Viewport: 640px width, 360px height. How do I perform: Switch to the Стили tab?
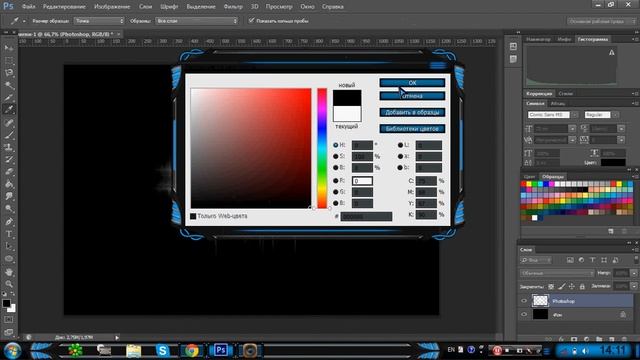click(566, 93)
